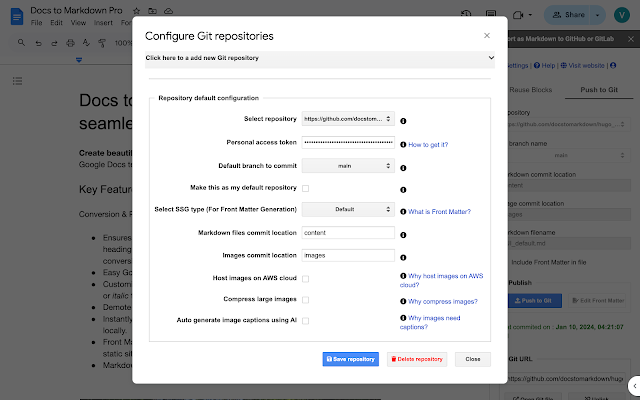Open the sidebar Help link
The image size is (640, 400).
point(544,66)
